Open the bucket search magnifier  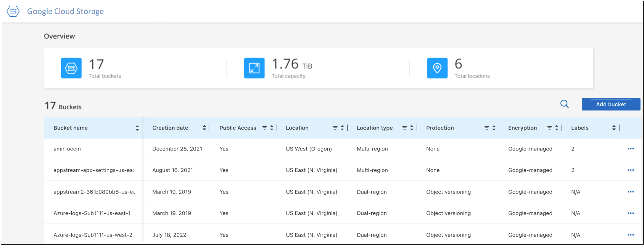pos(565,104)
